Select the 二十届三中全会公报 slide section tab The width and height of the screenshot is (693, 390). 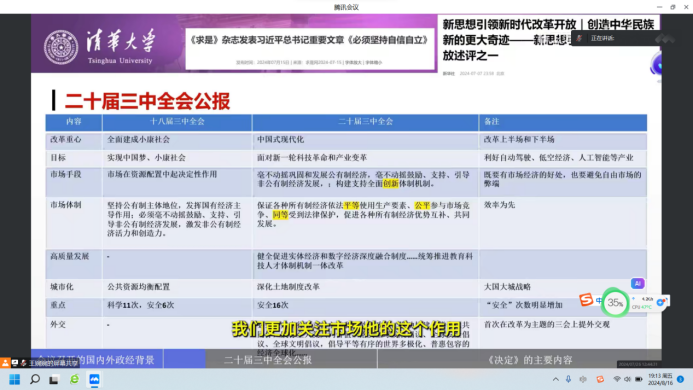tap(268, 359)
